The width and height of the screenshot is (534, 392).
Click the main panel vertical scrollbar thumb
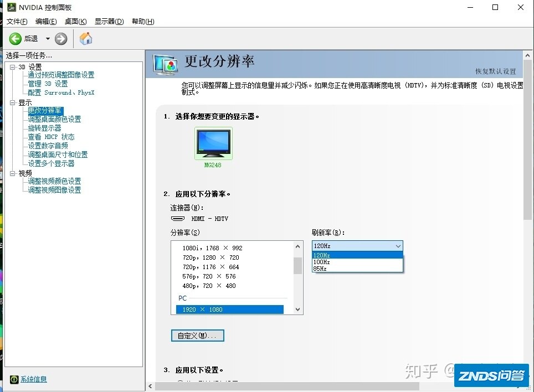pyautogui.click(x=527, y=140)
